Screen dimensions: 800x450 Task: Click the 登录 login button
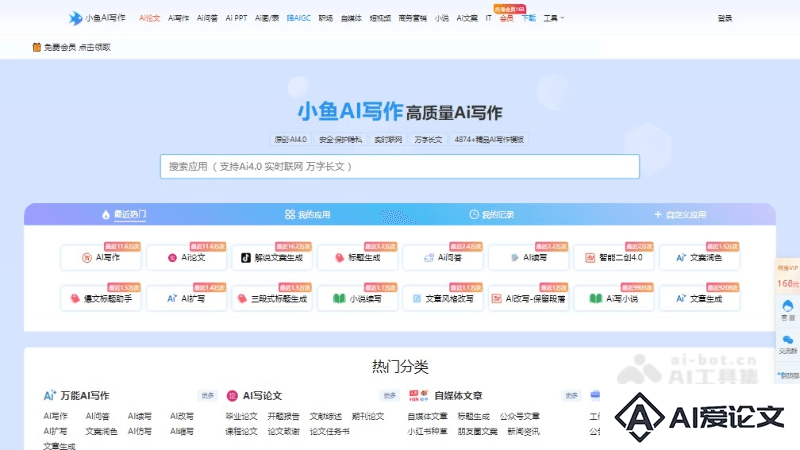(724, 18)
